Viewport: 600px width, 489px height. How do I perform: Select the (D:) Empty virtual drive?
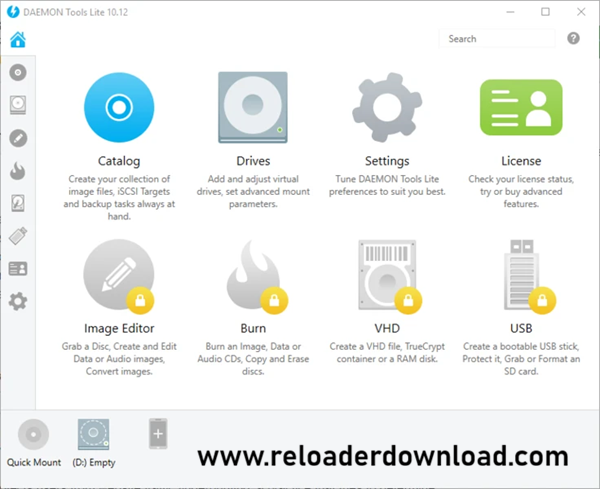[x=94, y=434]
